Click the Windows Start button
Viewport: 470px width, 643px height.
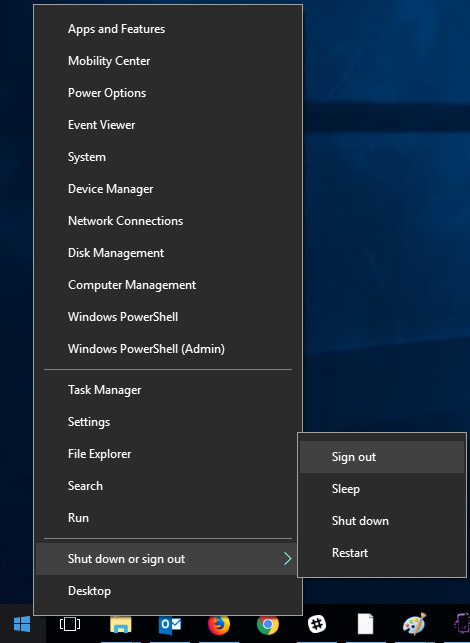coord(22,624)
